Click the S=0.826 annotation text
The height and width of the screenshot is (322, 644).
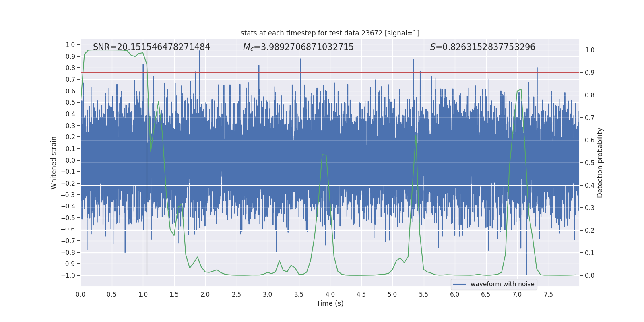coord(483,47)
